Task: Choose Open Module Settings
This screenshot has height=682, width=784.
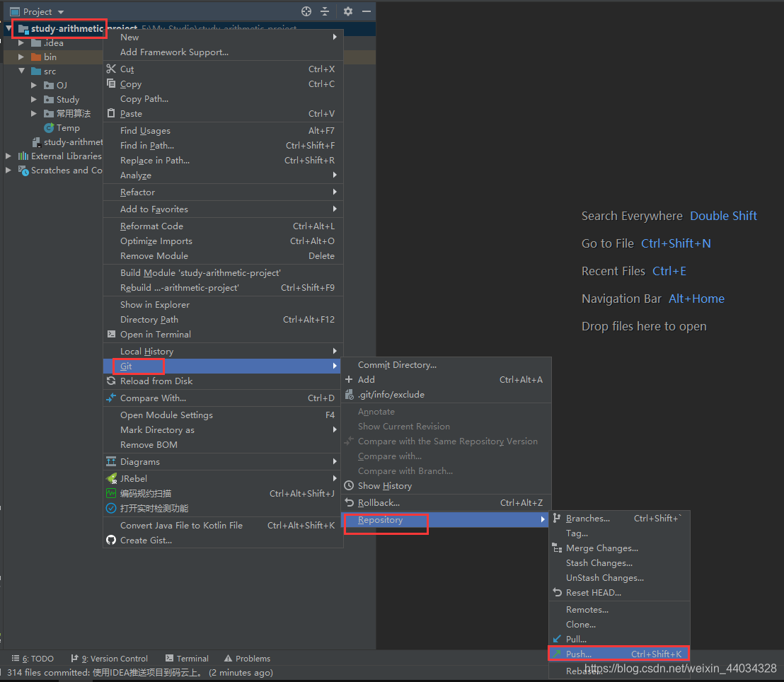Action: coord(223,415)
